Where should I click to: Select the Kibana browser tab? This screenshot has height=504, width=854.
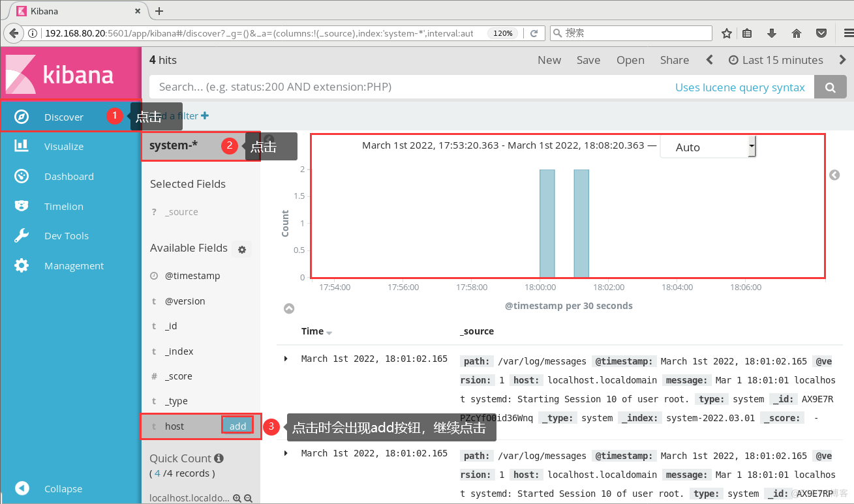coord(80,11)
